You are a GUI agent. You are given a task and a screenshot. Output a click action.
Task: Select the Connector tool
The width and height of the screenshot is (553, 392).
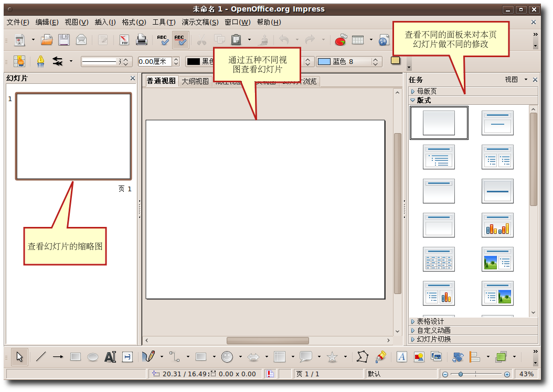click(174, 356)
